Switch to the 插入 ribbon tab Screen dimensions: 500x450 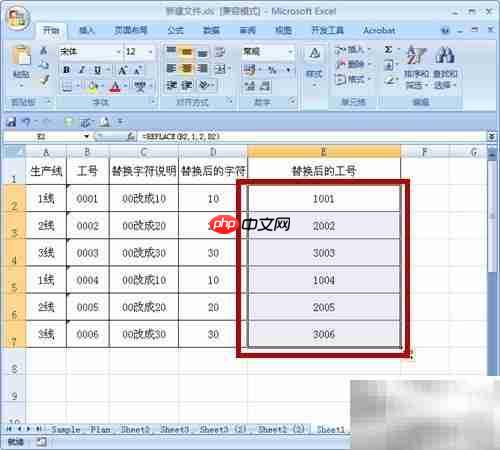[x=87, y=31]
